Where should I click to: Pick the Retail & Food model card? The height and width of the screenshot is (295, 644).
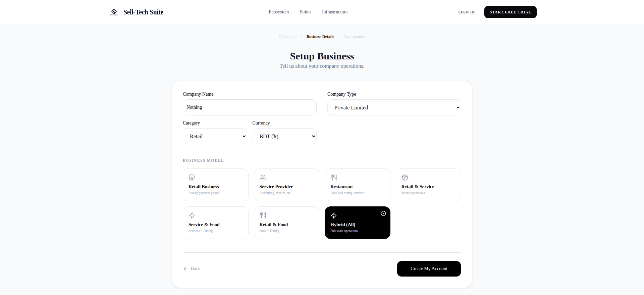pyautogui.click(x=286, y=223)
